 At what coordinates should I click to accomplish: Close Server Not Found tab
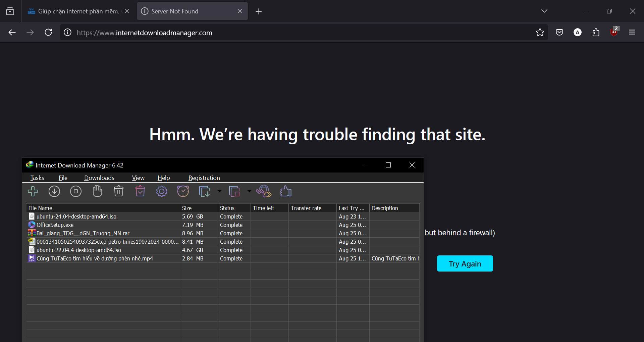coord(240,11)
